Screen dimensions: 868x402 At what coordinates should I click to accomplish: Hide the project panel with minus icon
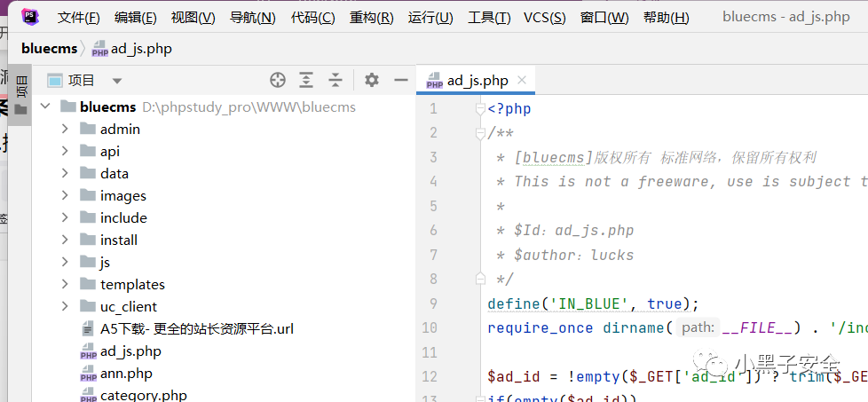click(x=400, y=80)
